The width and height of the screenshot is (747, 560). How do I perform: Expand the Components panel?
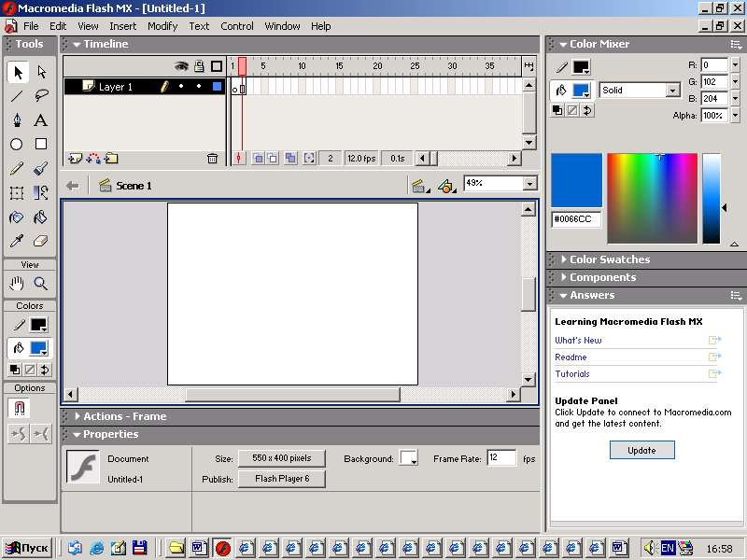click(564, 277)
